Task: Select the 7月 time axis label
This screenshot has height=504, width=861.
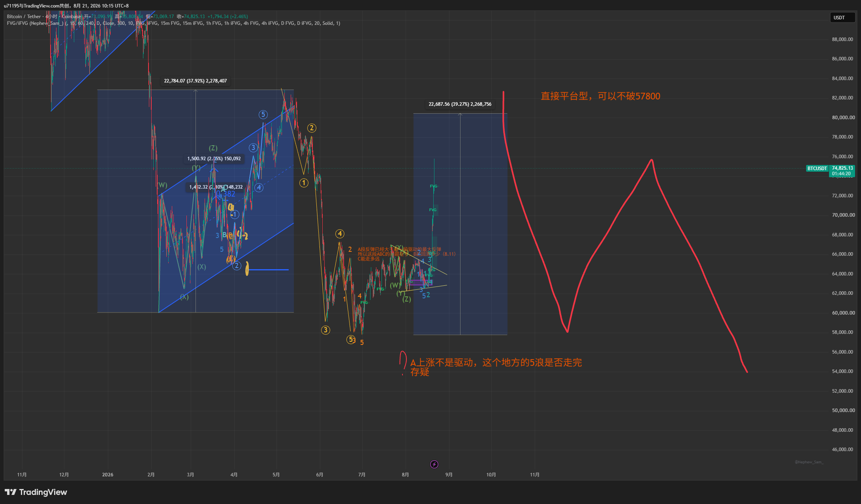Action: click(362, 475)
